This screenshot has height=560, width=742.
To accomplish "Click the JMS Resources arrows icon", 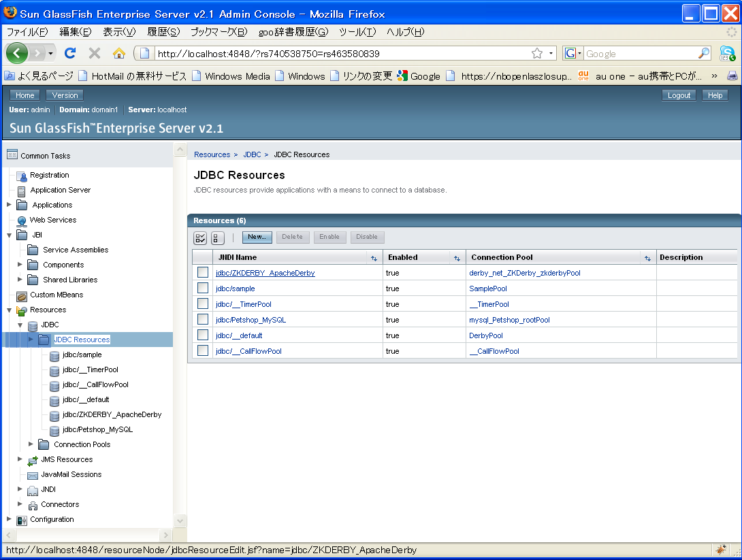I will pos(33,461).
